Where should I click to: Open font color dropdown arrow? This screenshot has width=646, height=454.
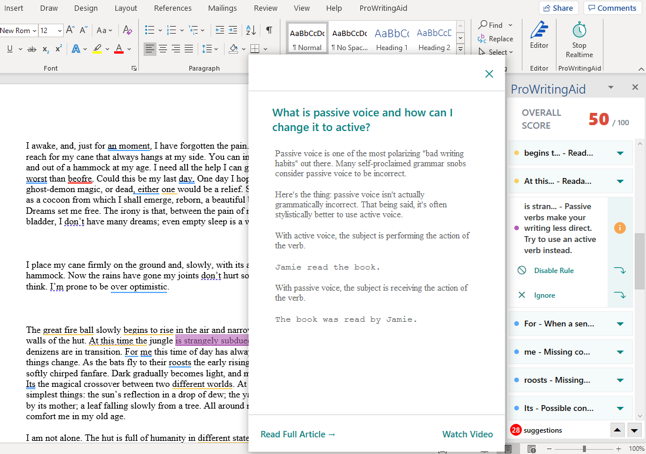pos(129,49)
